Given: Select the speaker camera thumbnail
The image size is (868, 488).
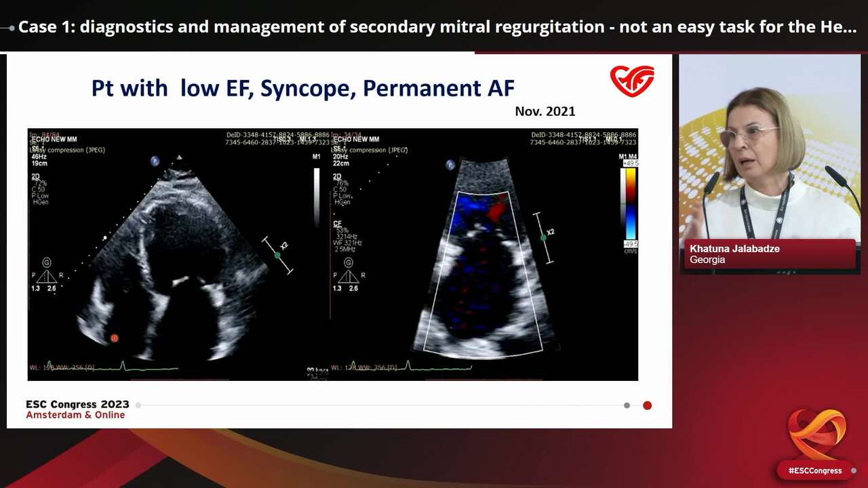Looking at the screenshot, I should click(x=770, y=163).
